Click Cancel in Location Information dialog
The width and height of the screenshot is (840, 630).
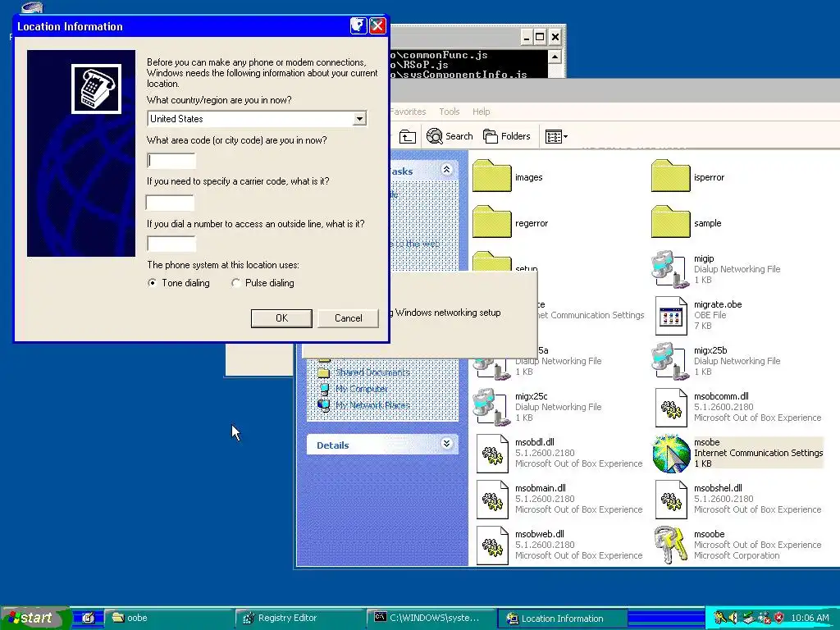[x=348, y=318]
